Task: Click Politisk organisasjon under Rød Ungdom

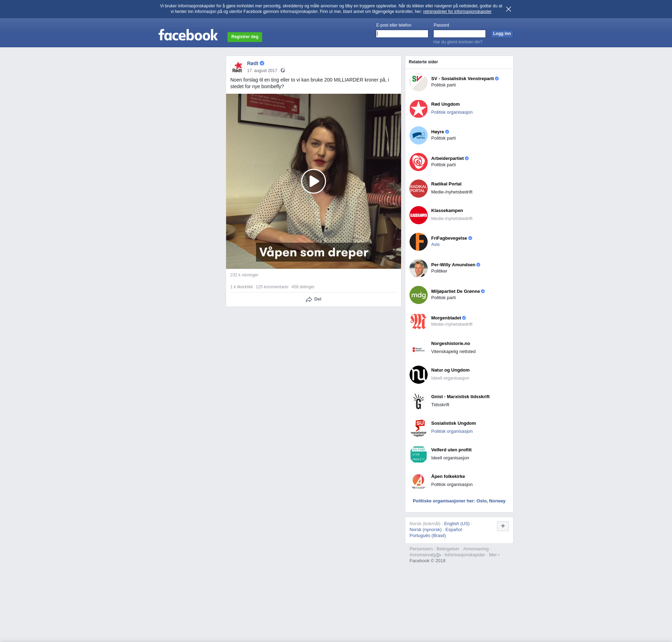Action: click(x=452, y=112)
